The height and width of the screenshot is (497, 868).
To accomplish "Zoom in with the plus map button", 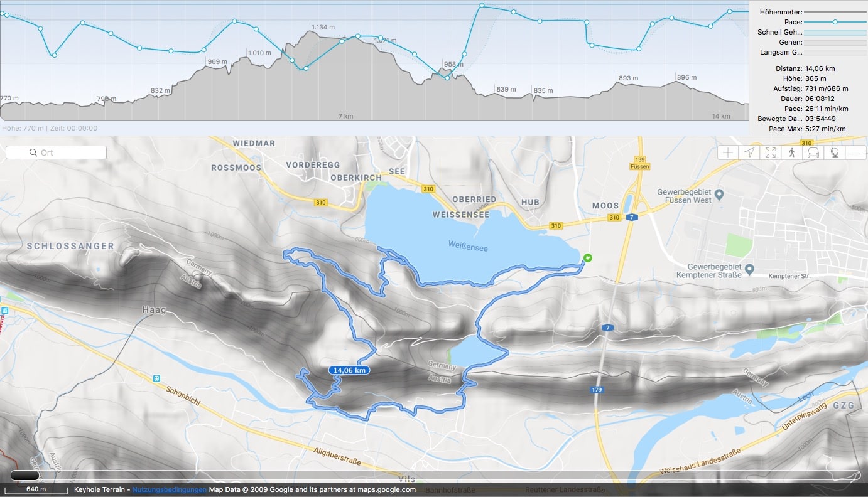I will (728, 152).
